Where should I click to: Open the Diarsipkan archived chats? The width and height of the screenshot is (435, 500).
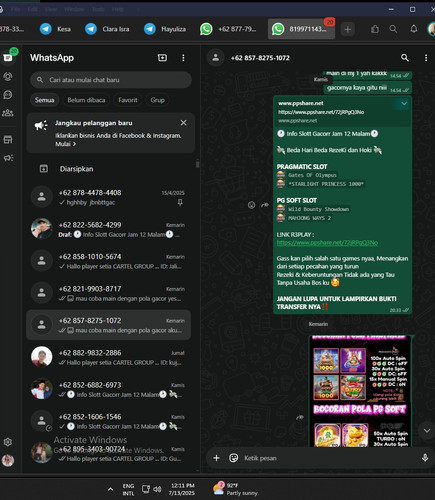(109, 169)
